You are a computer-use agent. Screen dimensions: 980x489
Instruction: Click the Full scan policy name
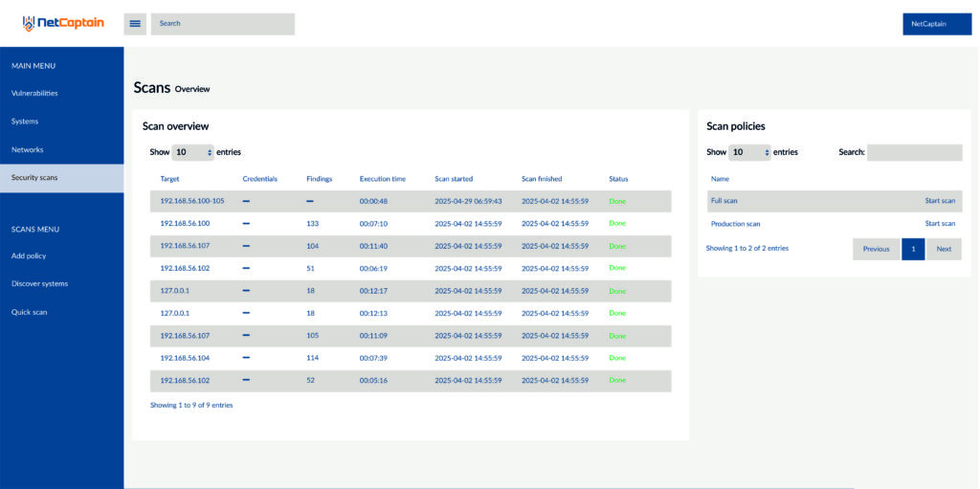724,201
